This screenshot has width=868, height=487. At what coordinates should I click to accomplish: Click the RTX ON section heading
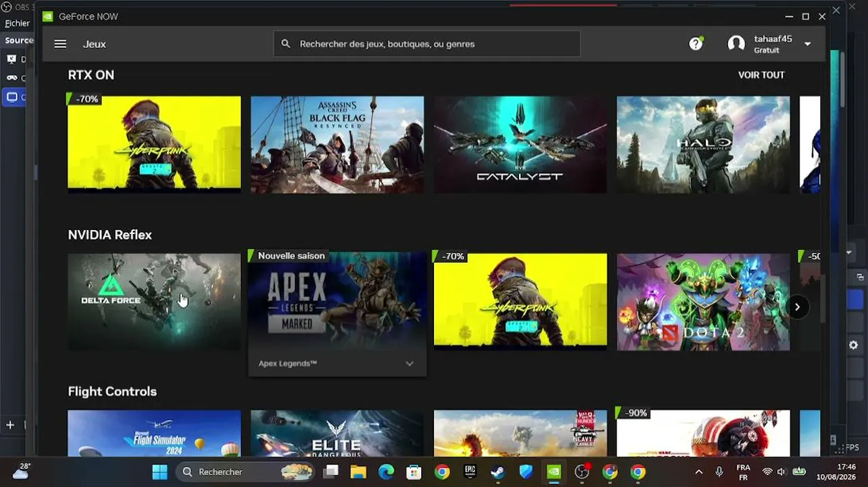tap(91, 75)
